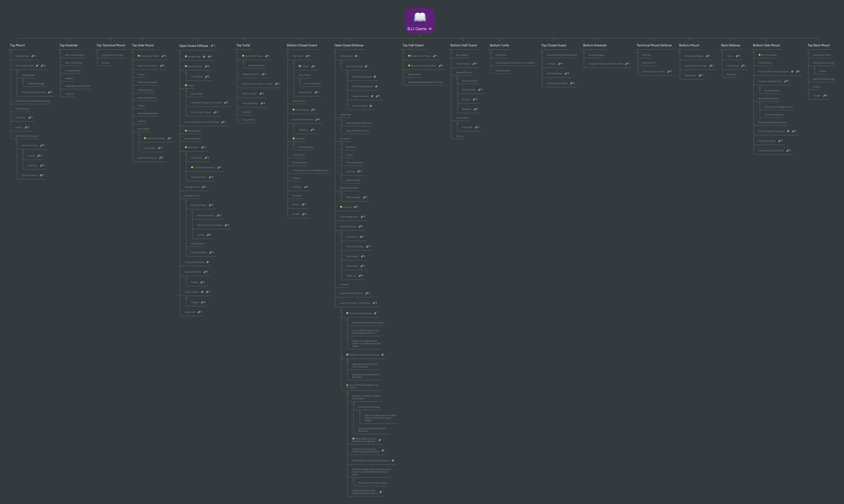
Task: Click the warning icon on Loss of 2 Primary Sweeps
Action: [x=348, y=385]
